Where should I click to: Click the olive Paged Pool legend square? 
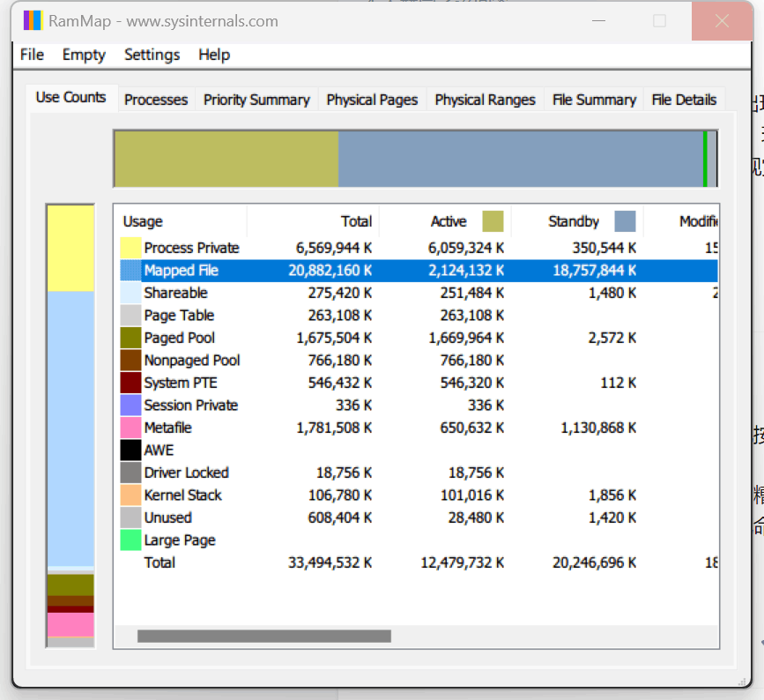click(129, 338)
